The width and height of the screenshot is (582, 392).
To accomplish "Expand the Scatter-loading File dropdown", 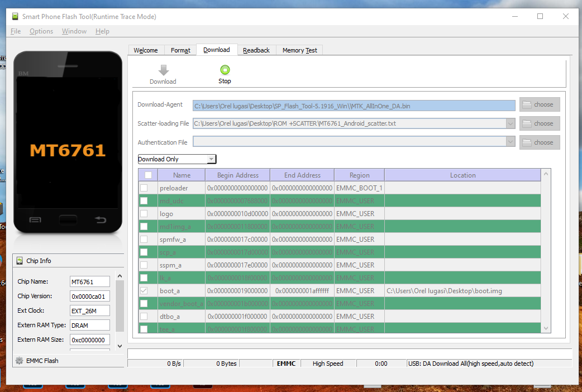I will tap(510, 123).
